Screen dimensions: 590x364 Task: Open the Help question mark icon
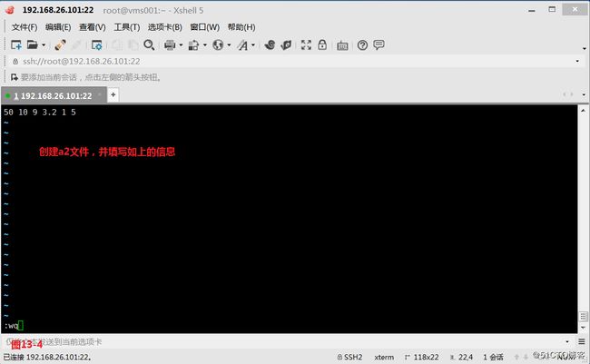point(362,45)
